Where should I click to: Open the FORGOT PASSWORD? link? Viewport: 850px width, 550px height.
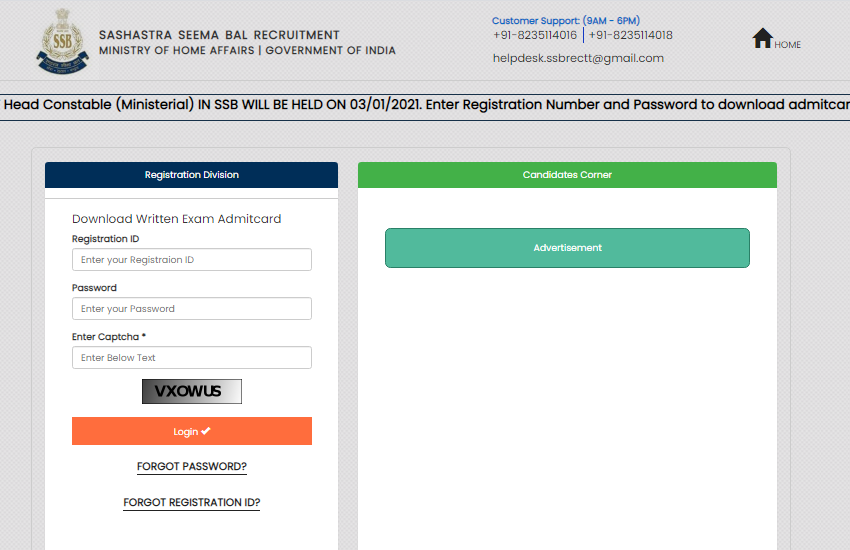192,467
